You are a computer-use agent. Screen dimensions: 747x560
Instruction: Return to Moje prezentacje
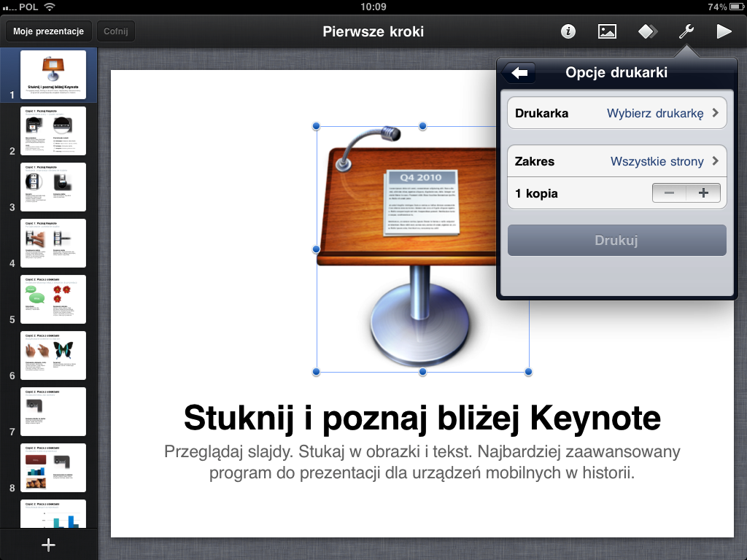[x=48, y=31]
